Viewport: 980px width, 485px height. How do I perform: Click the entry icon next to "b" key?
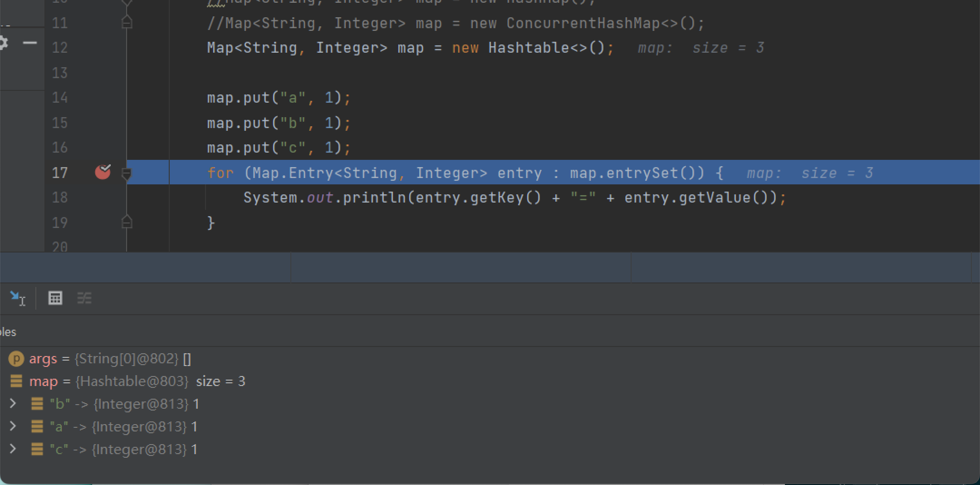pos(37,404)
